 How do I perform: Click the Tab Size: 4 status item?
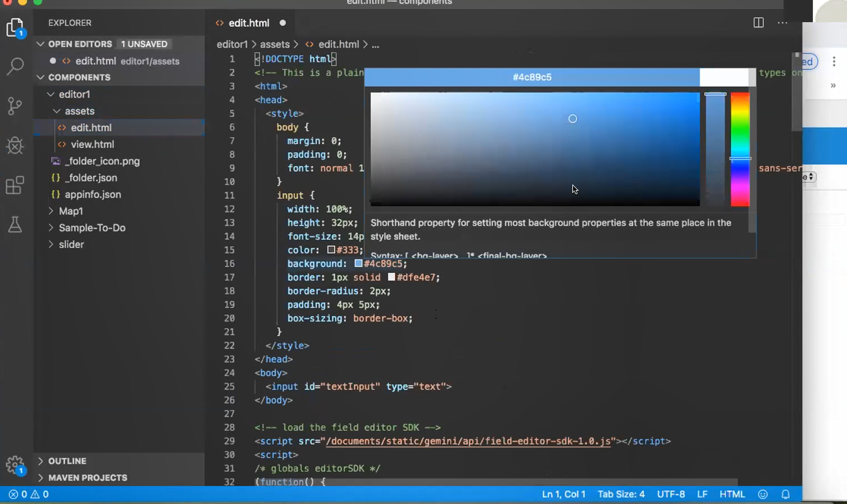click(x=621, y=495)
